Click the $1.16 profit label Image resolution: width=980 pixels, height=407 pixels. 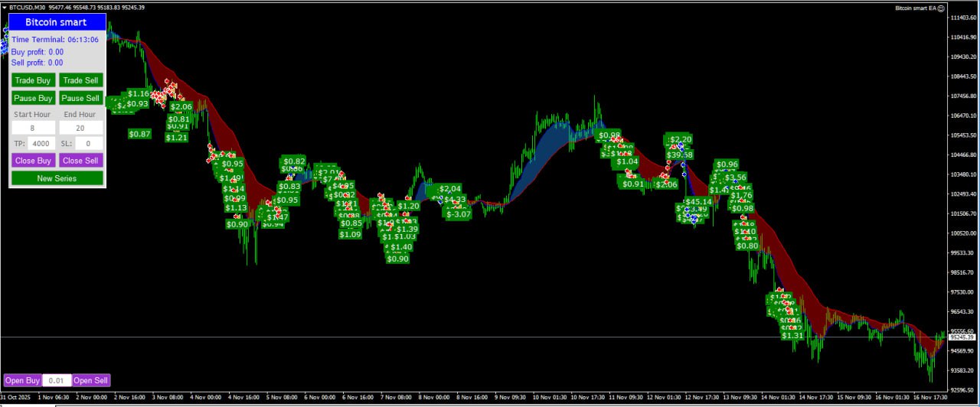[x=139, y=93]
